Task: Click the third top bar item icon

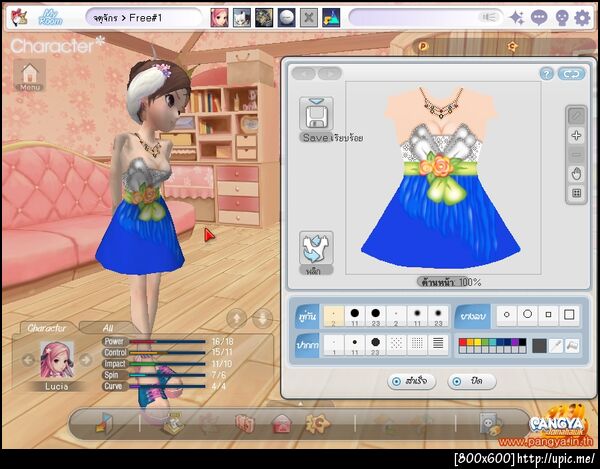Action: (264, 18)
